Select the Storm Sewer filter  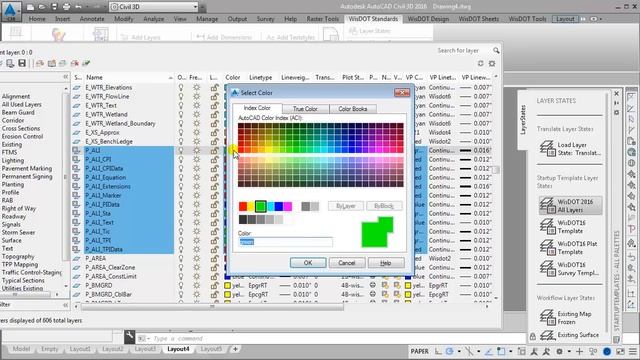(18, 232)
